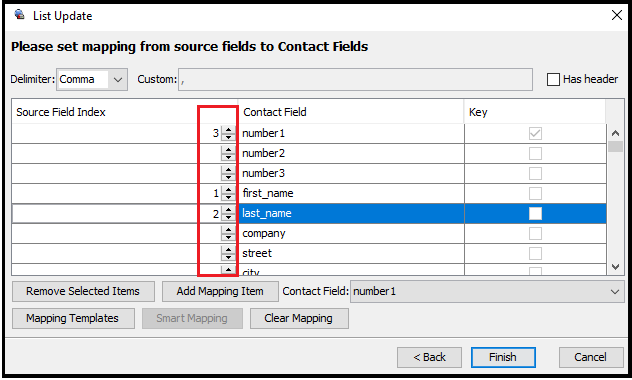
Task: Increase the last_name source index with up arrow
Action: 229,210
